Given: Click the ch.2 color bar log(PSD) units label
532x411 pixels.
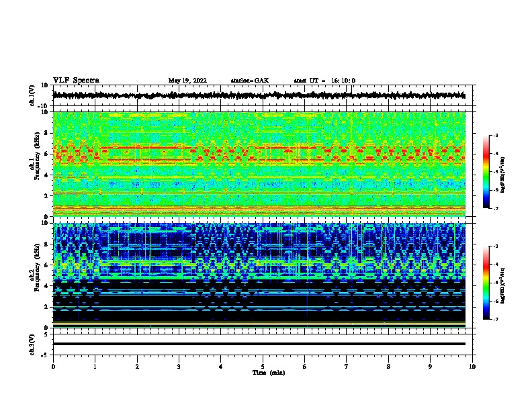Looking at the screenshot, I should (x=503, y=285).
